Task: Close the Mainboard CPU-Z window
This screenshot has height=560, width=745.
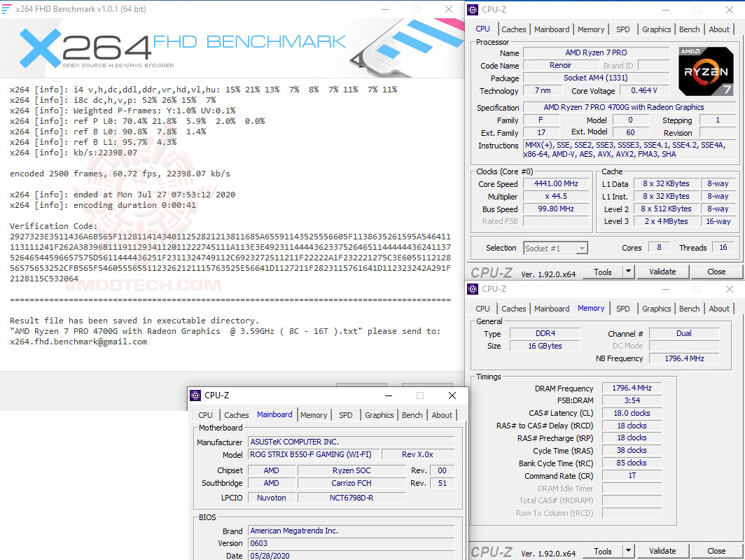Action: pyautogui.click(x=452, y=395)
